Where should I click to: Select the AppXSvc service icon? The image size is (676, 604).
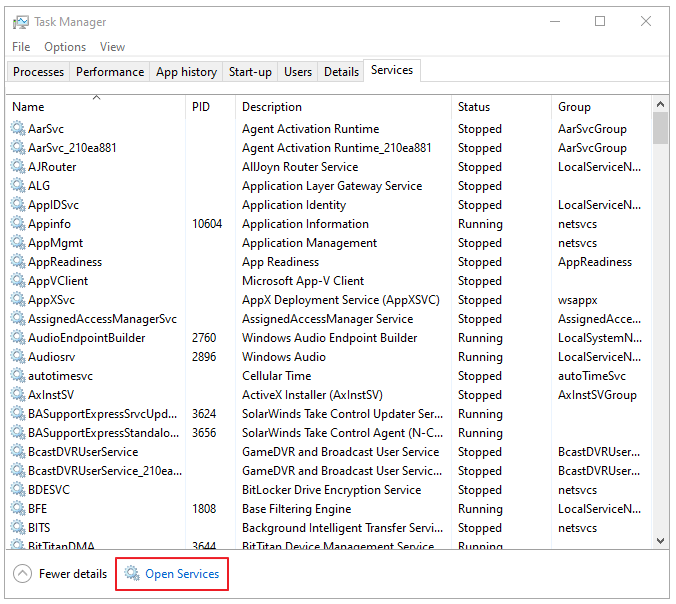pos(18,299)
